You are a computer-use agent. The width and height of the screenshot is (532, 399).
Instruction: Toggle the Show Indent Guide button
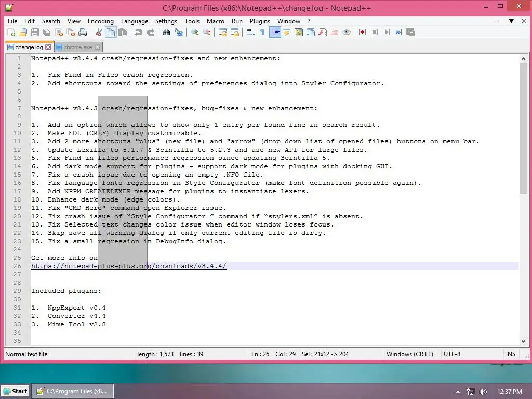275,32
